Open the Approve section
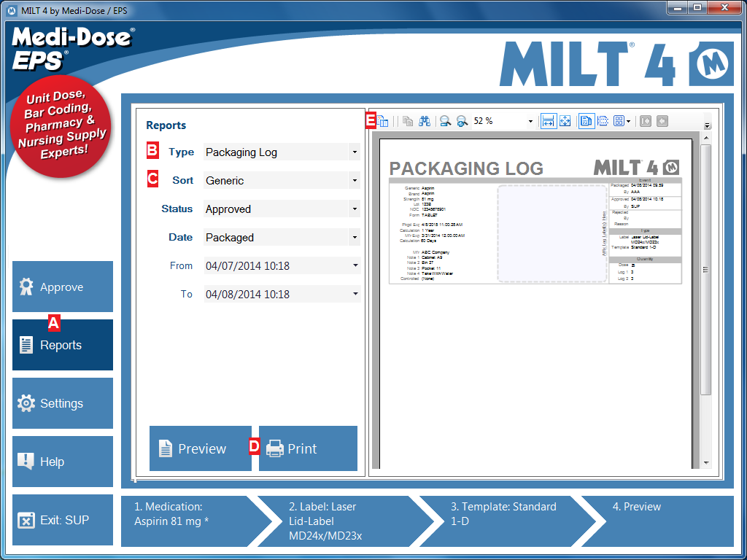Viewport: 747px width, 560px height. click(x=63, y=287)
